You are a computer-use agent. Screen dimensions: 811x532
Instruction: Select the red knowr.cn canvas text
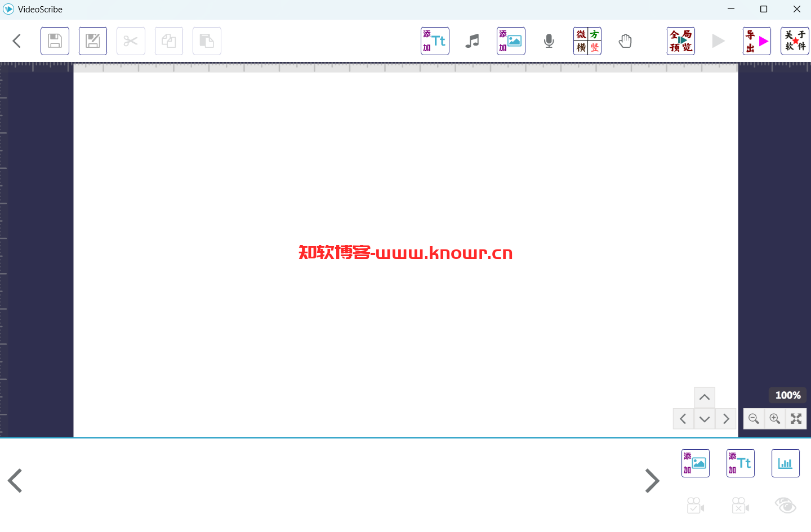pyautogui.click(x=405, y=253)
